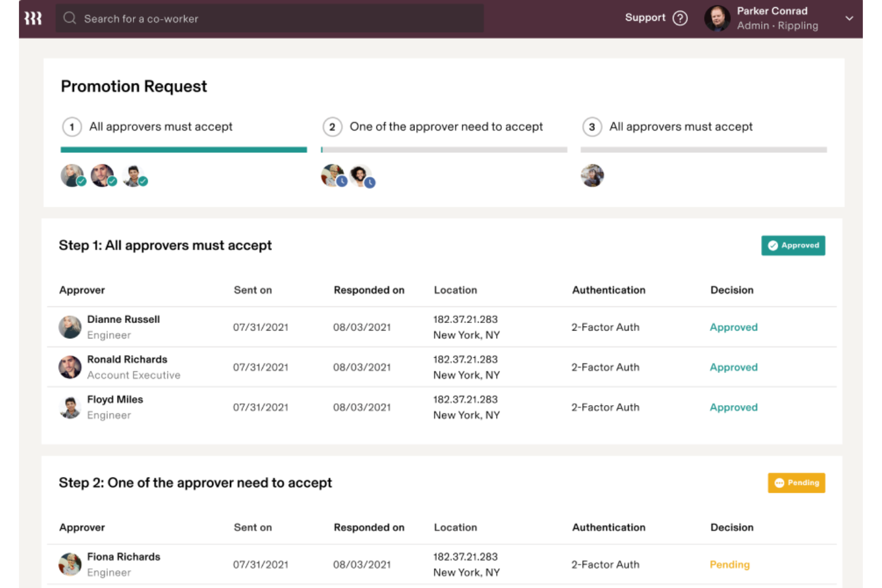
Task: Click Step 1 Approver column header
Action: tap(82, 290)
